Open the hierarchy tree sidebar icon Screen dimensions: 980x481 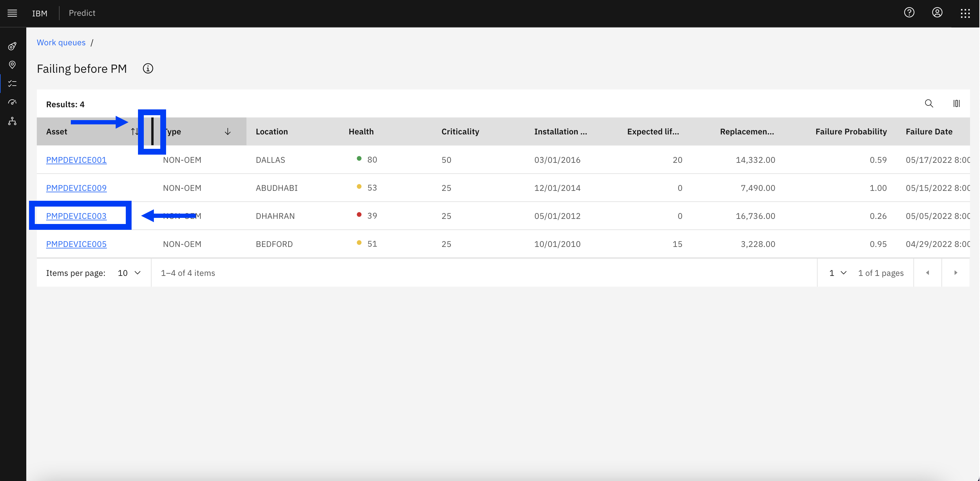coord(12,121)
